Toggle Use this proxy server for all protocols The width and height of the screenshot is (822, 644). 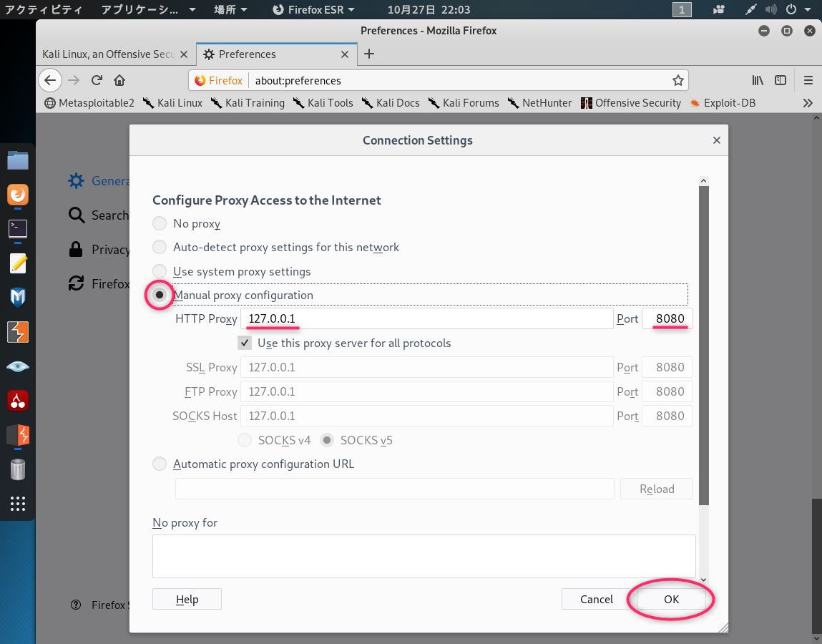245,343
